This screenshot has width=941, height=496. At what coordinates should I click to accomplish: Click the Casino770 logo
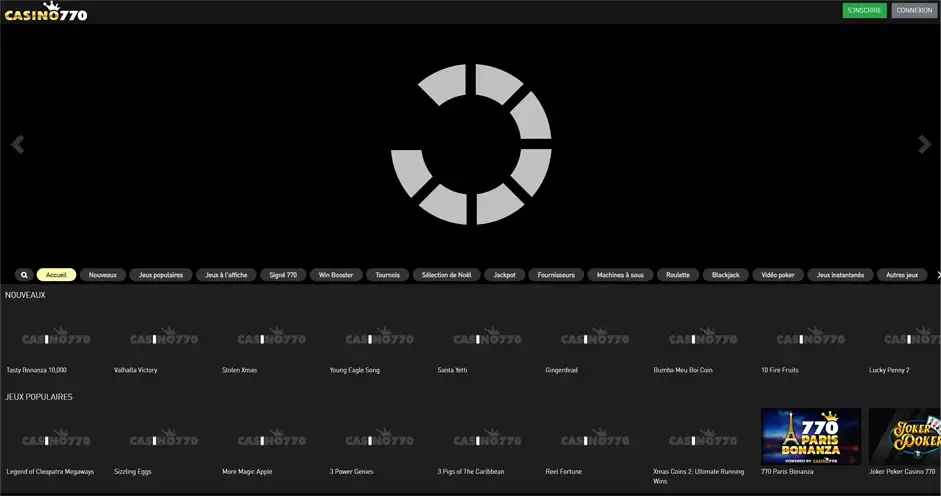click(x=46, y=13)
